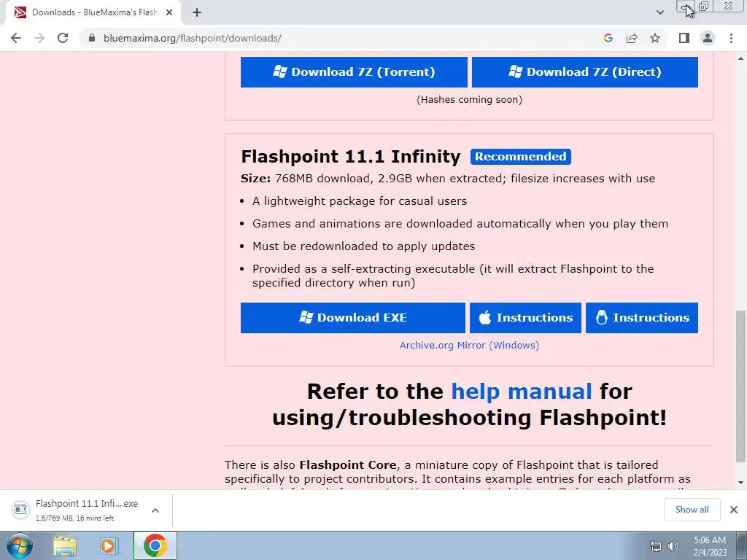The image size is (747, 560).
Task: Open Chrome's side panel
Action: tap(684, 38)
